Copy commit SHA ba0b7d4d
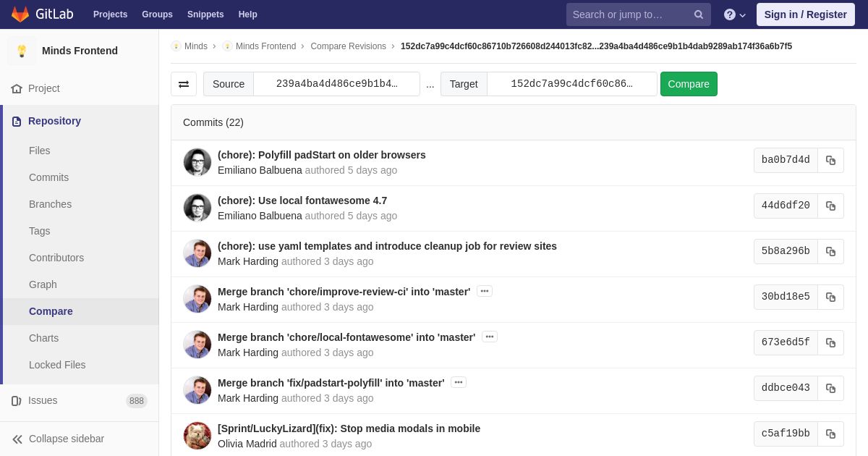 coord(830,160)
